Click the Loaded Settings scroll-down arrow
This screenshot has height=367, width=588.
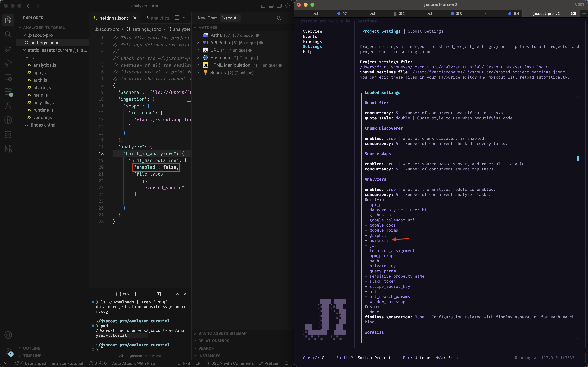tap(578, 337)
